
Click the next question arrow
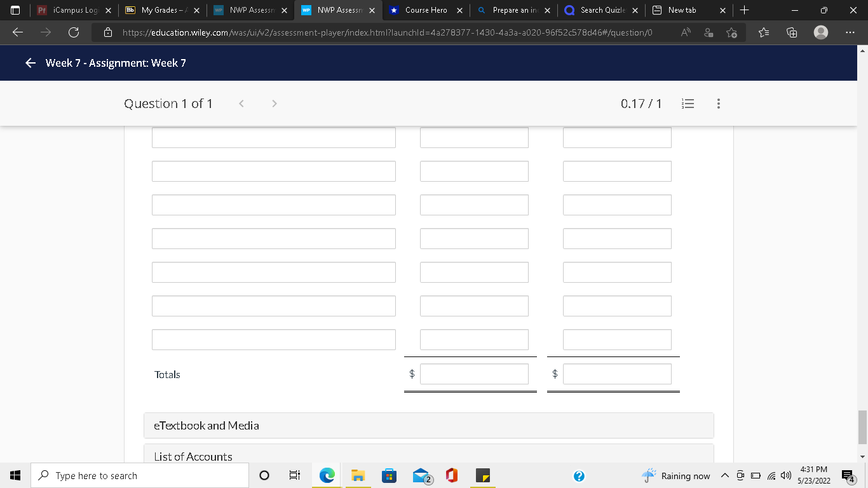tap(274, 103)
